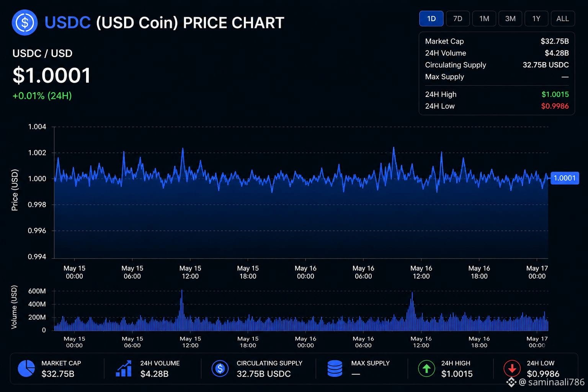Viewport: 588px width, 392px height.
Task: Click the Volume (USD) axis title
Action: coord(14,307)
